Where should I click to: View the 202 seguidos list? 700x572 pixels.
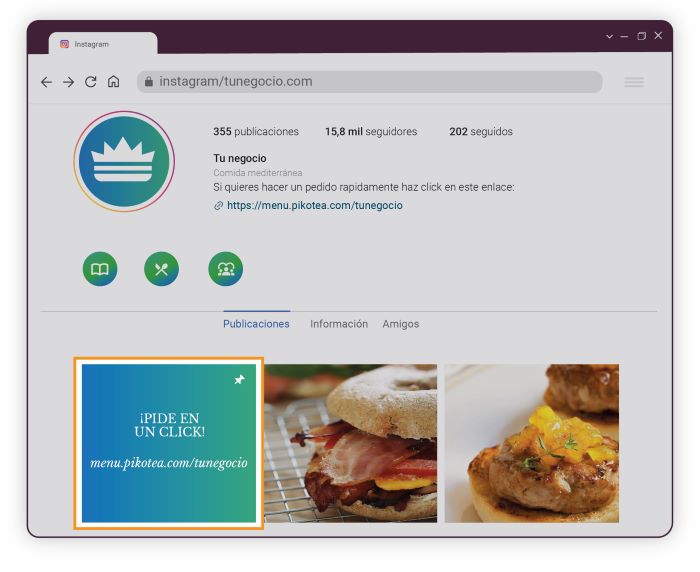click(x=481, y=131)
